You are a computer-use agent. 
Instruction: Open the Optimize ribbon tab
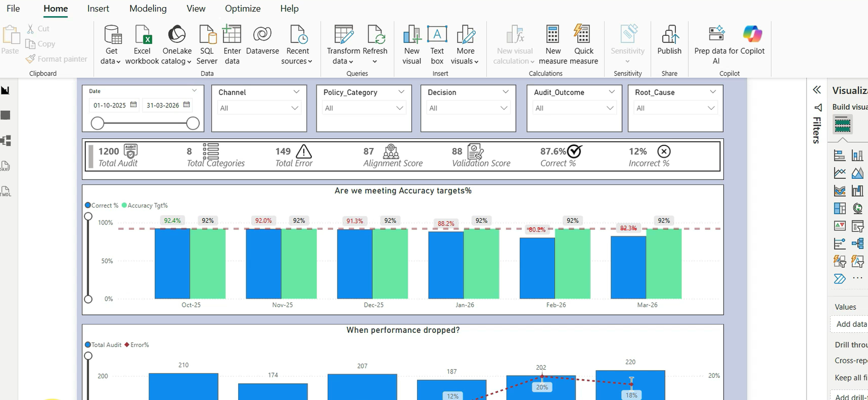point(242,9)
